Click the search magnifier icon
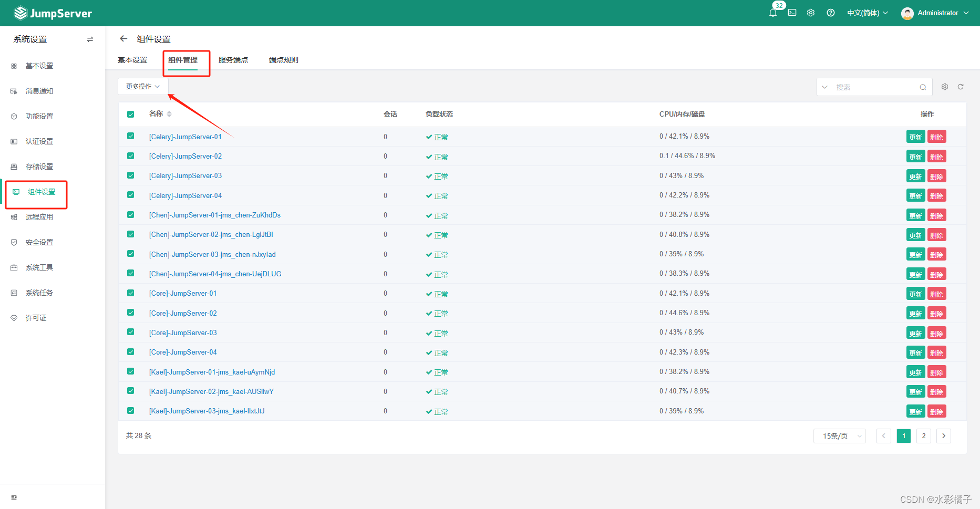 pyautogui.click(x=923, y=87)
